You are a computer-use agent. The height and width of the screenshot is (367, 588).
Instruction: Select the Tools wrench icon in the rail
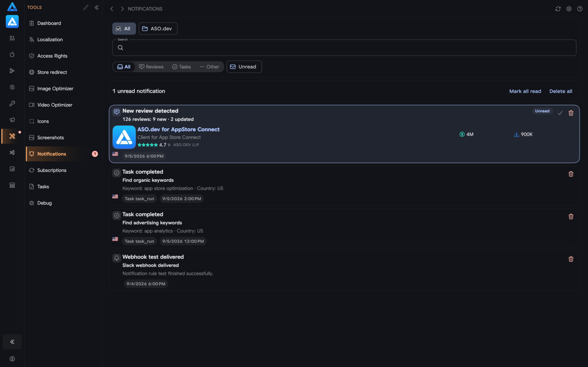point(12,136)
